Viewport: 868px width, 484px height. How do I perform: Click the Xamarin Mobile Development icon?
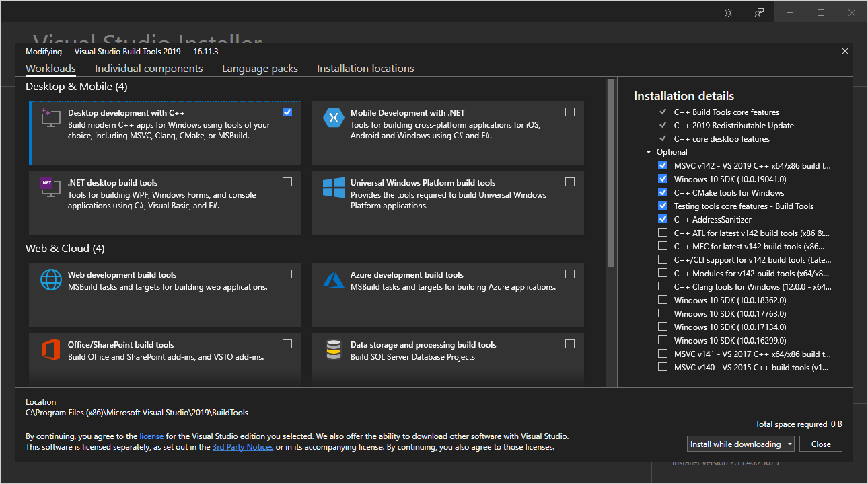334,118
